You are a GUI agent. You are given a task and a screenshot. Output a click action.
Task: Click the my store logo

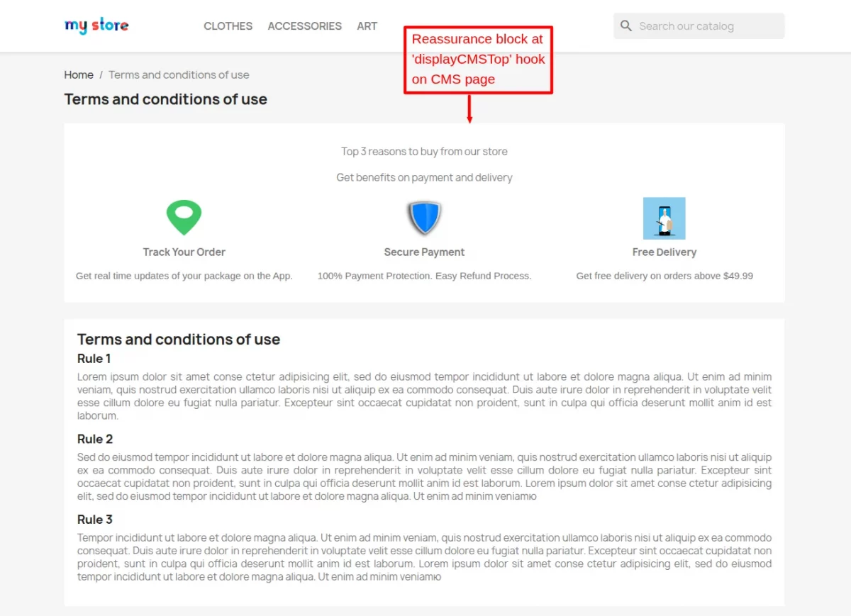pos(96,26)
